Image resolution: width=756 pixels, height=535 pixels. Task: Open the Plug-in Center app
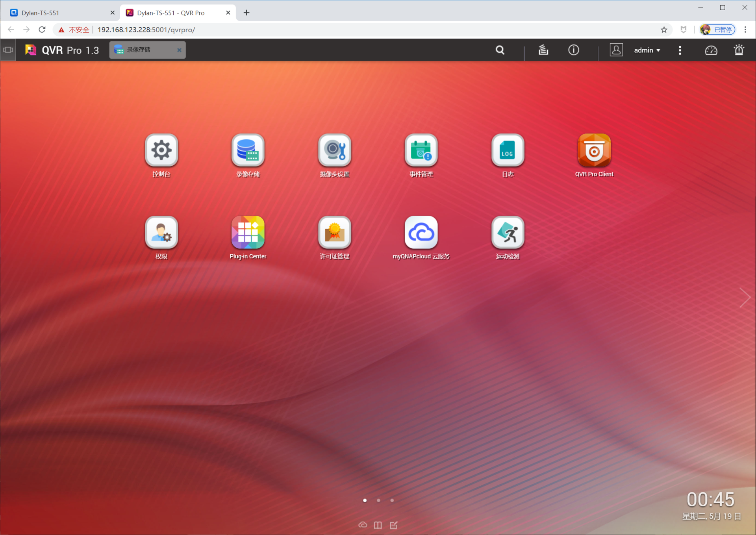click(x=248, y=232)
